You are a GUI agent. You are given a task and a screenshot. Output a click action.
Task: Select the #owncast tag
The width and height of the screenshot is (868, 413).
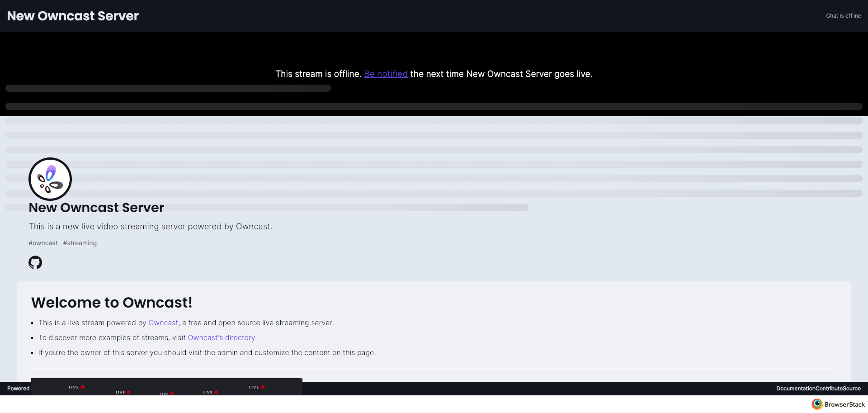pyautogui.click(x=43, y=243)
